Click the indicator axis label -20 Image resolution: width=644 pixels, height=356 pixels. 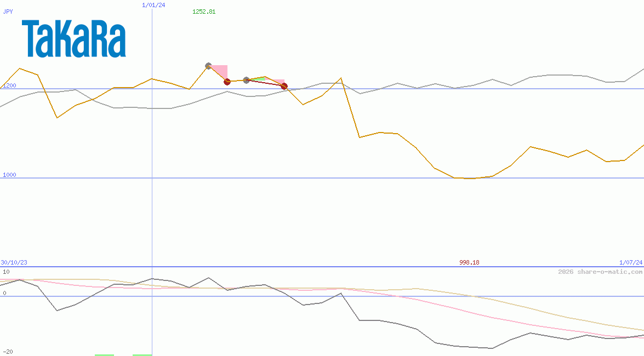click(x=8, y=352)
